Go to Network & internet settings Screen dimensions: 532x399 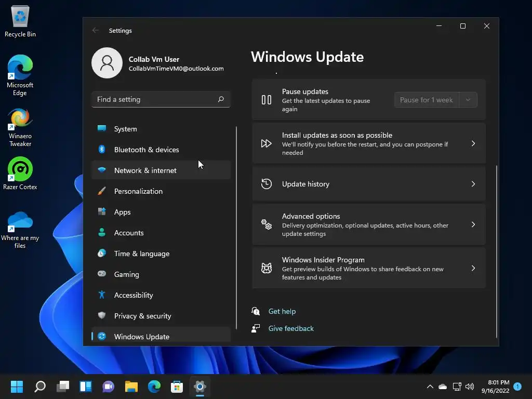click(161, 170)
